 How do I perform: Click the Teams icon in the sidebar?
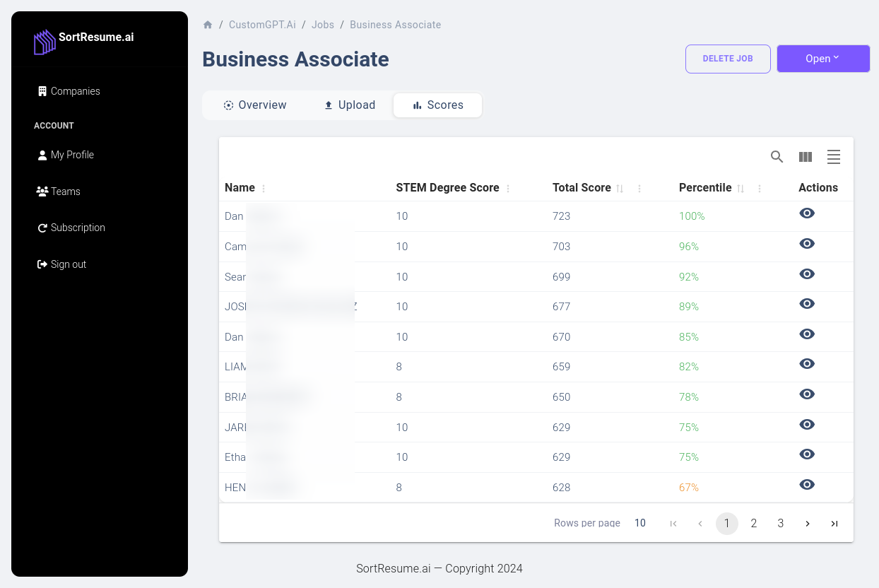(42, 191)
